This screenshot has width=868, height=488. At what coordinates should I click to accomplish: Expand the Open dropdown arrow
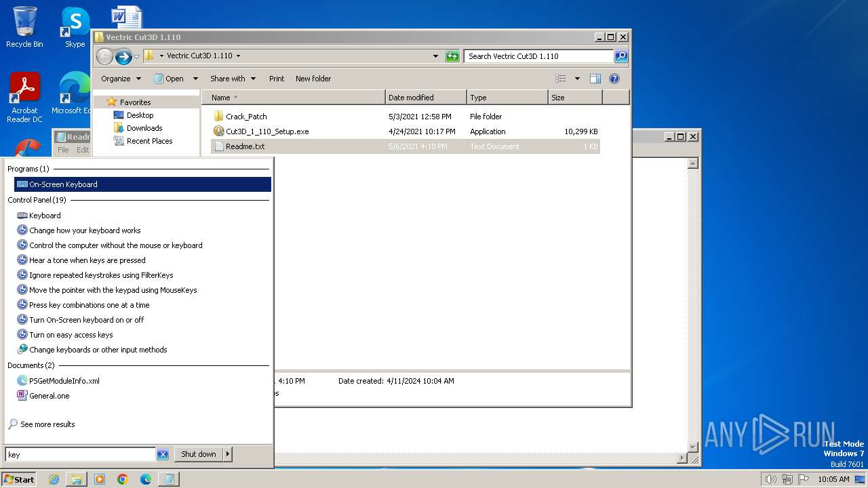(x=195, y=79)
